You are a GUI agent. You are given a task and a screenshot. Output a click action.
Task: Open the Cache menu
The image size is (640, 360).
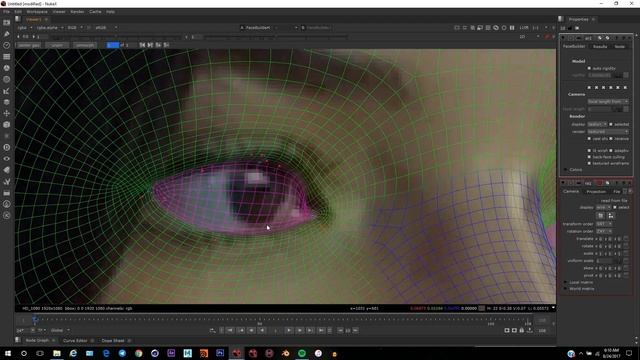(x=95, y=12)
